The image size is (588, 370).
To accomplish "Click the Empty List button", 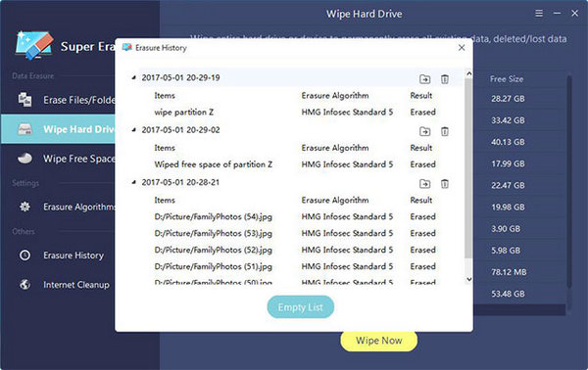I will [301, 307].
